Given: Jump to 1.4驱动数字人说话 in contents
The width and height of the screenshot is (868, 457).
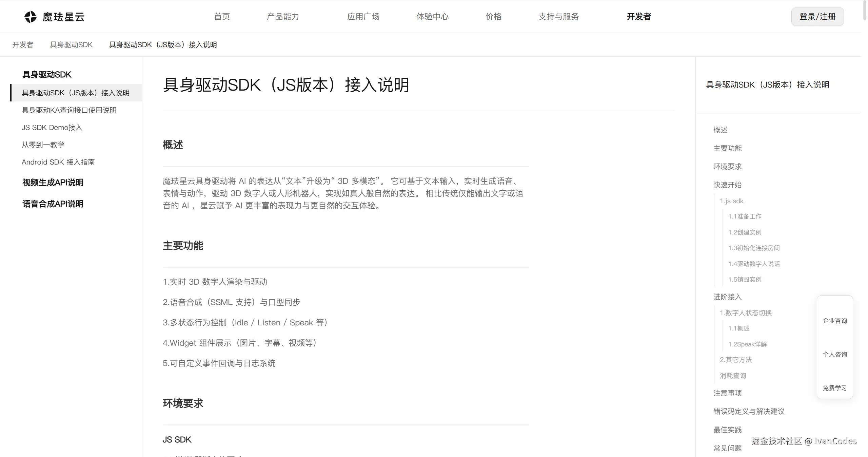Looking at the screenshot, I should (754, 264).
